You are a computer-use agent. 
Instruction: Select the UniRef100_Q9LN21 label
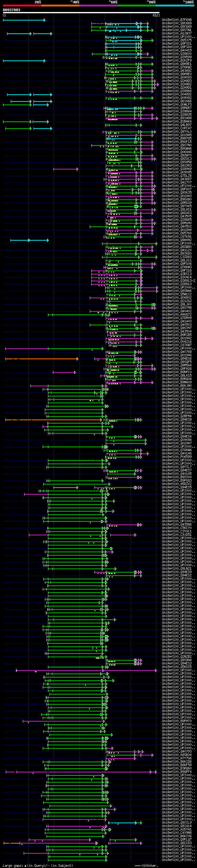(x=177, y=568)
